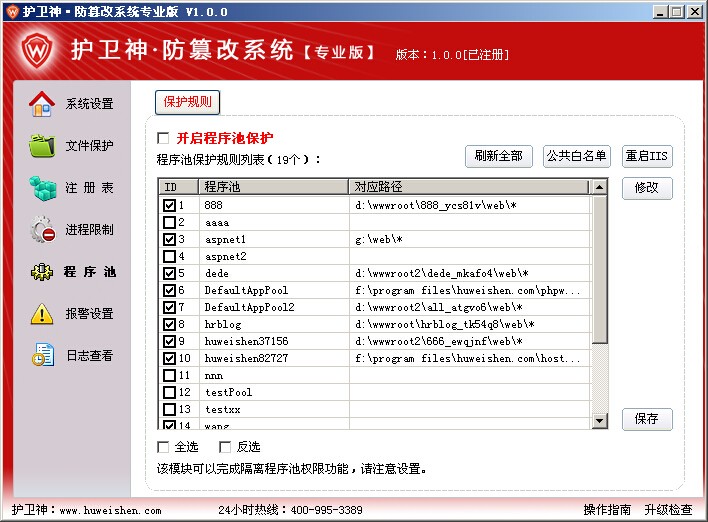Switch to the 保护规则 tab
This screenshot has height=522, width=708.
(187, 102)
